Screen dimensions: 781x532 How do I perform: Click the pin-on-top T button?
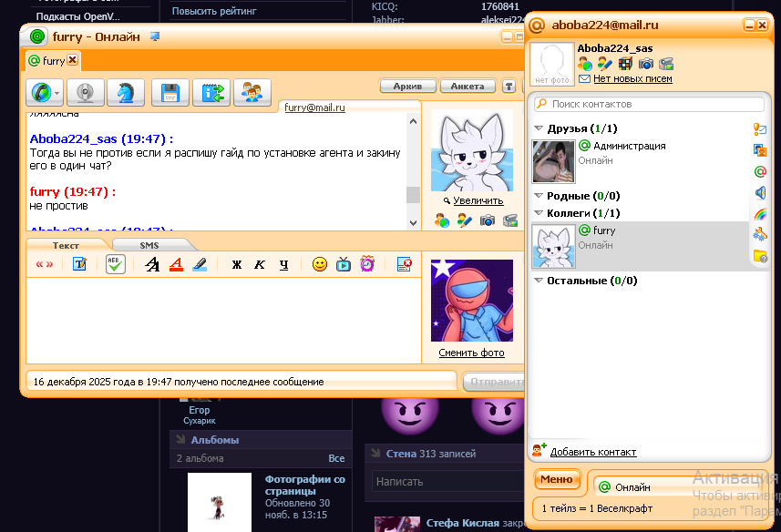pyautogui.click(x=509, y=87)
